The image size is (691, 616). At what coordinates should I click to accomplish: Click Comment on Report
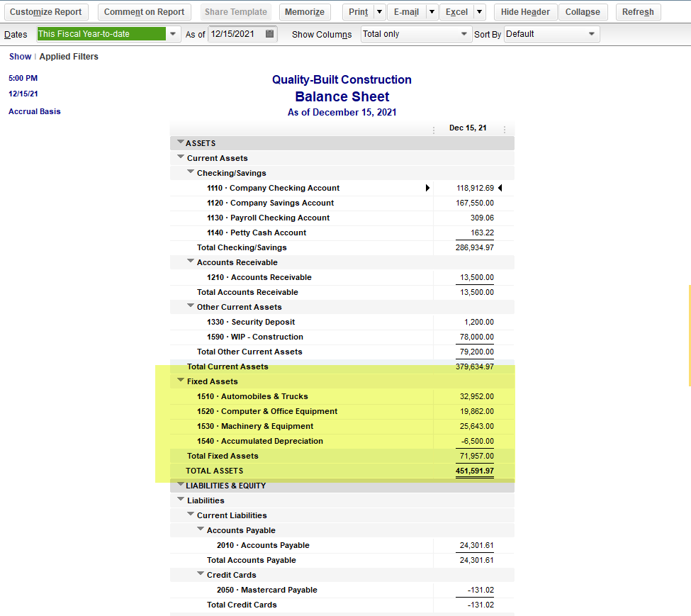coord(144,12)
